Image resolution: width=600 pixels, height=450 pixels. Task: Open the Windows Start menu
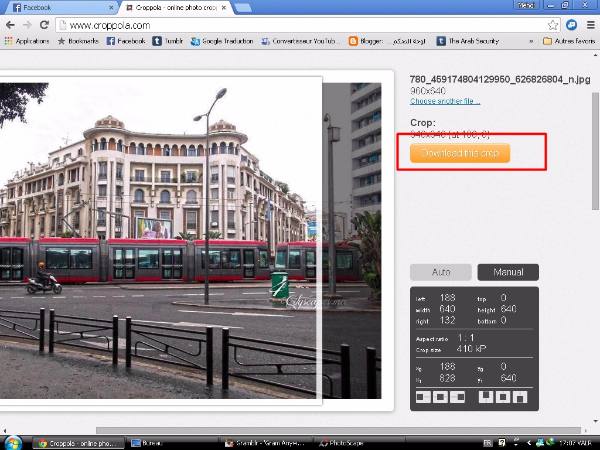(x=13, y=443)
